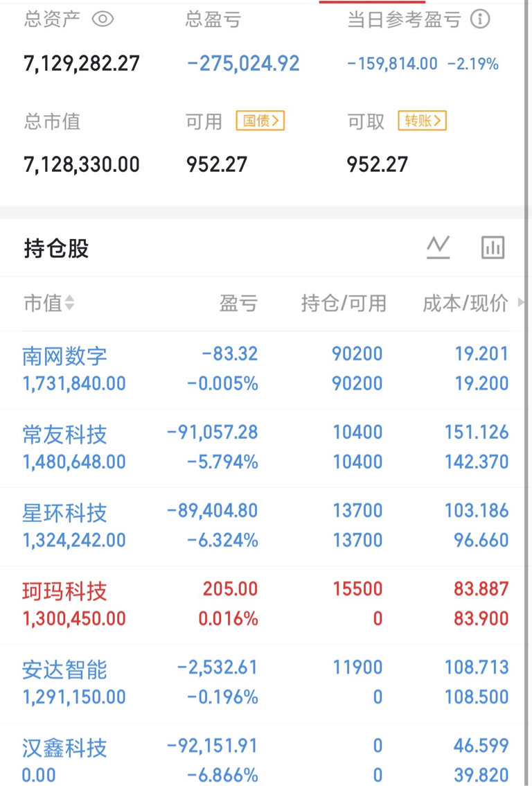Open the line chart trend icon
Viewport: 532px width, 786px height.
(x=438, y=247)
